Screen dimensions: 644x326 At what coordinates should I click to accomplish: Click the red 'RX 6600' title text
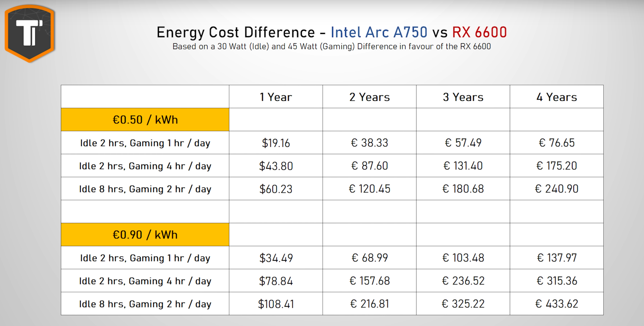(479, 32)
